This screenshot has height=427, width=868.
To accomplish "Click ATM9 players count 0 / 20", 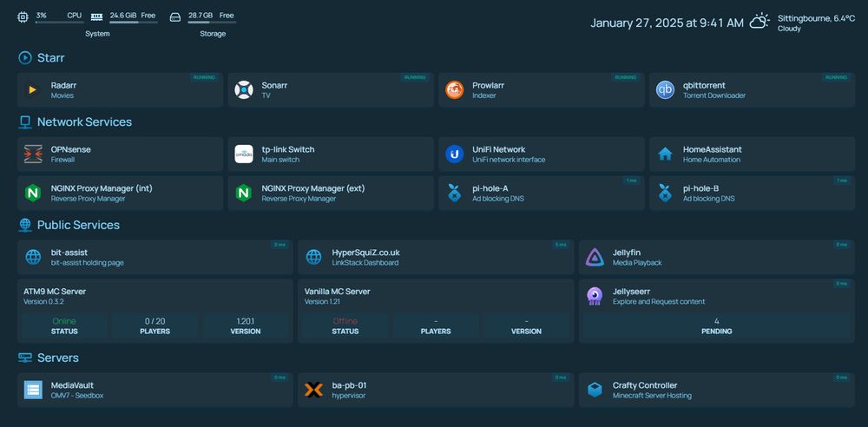I will point(155,321).
